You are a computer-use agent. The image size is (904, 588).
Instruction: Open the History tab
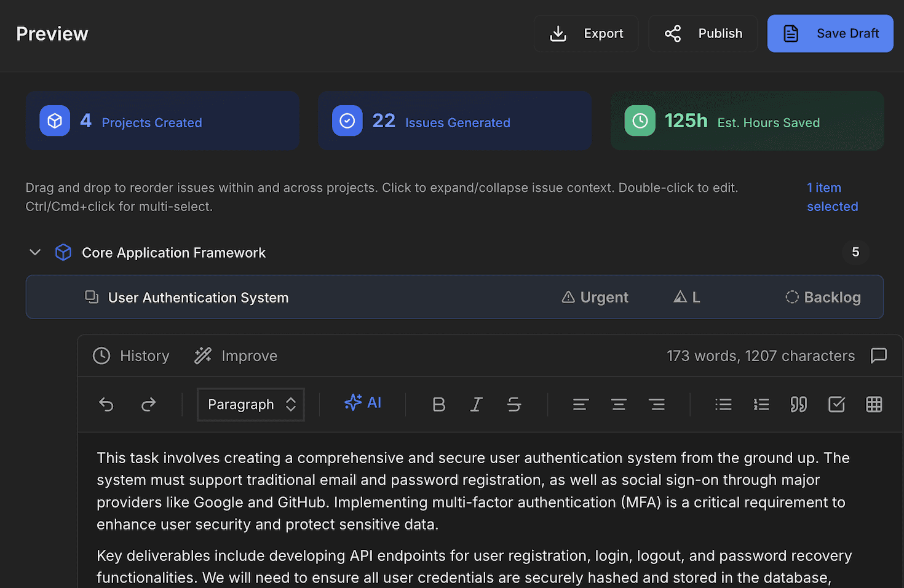pos(131,356)
